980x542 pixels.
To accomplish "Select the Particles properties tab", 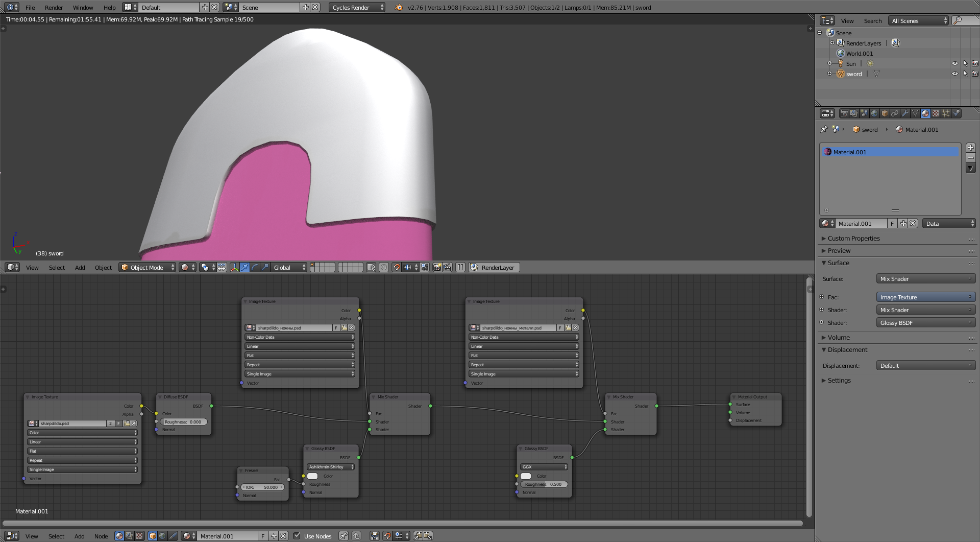I will [x=946, y=113].
